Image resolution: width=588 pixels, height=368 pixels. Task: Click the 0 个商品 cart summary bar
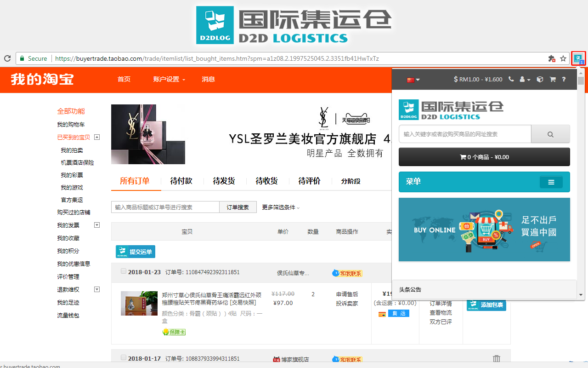[x=484, y=157]
